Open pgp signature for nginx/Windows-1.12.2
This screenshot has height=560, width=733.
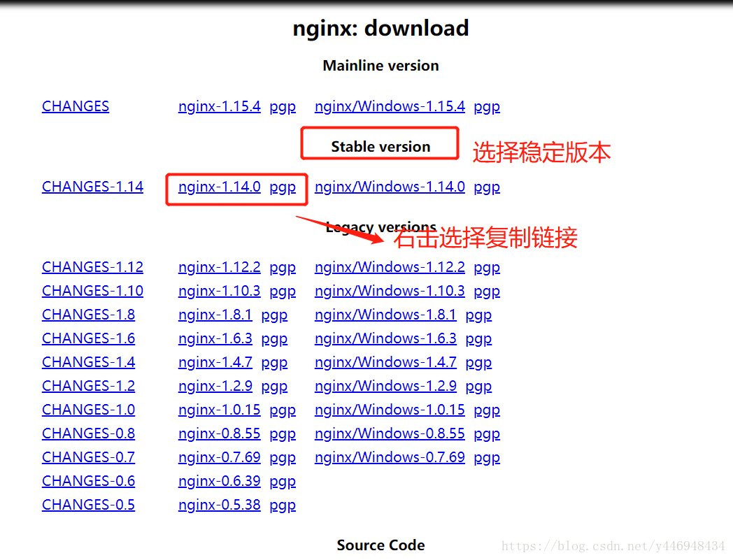[487, 268]
